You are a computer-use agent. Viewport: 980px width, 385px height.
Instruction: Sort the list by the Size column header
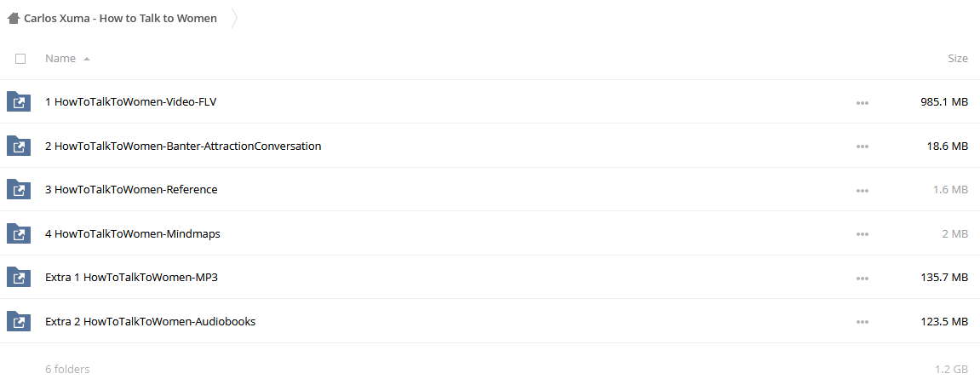(958, 58)
